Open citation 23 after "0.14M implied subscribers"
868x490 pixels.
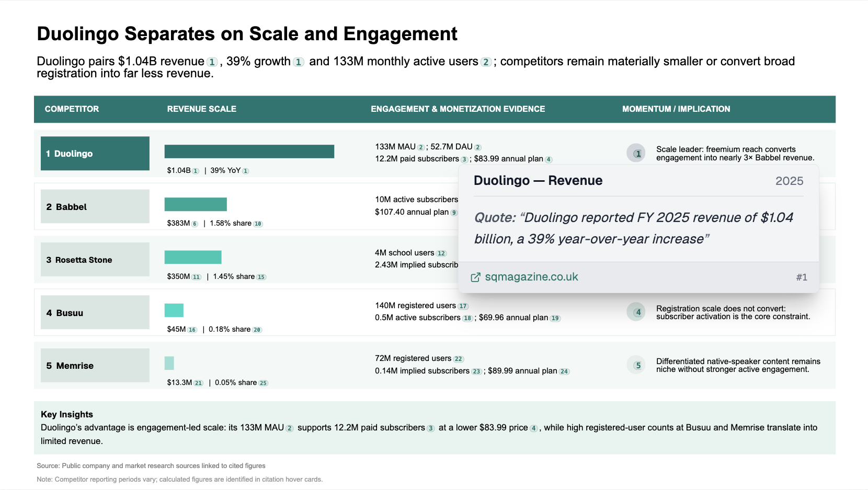tap(476, 371)
